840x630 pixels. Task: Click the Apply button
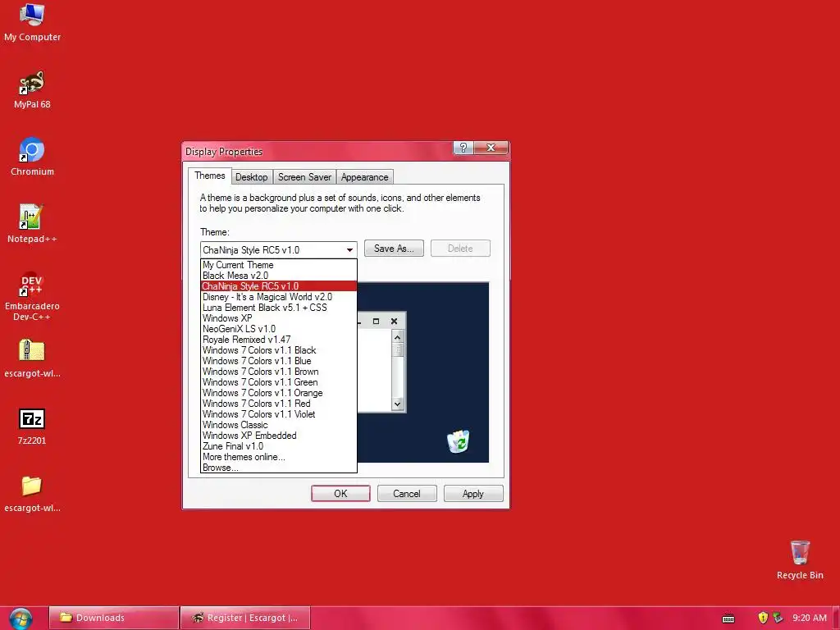[x=473, y=493]
